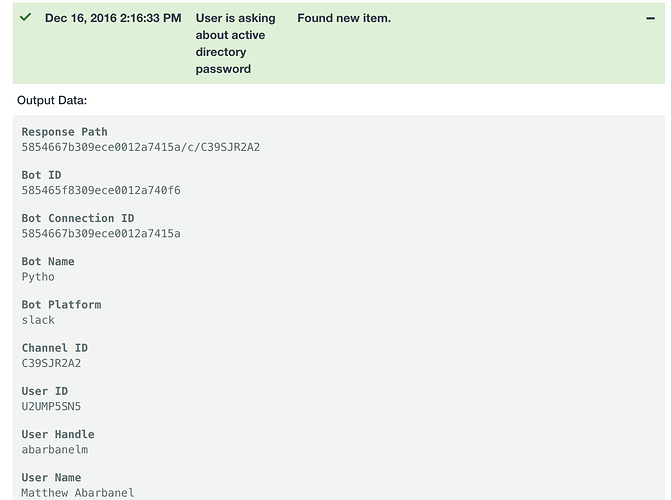Select the User ID value U2UMP5SN5

pyautogui.click(x=51, y=407)
